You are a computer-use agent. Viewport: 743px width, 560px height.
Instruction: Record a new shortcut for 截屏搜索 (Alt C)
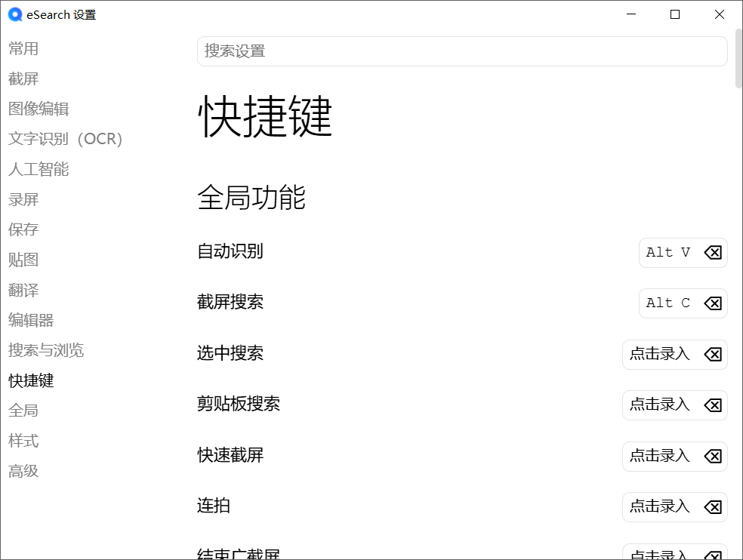tap(668, 303)
